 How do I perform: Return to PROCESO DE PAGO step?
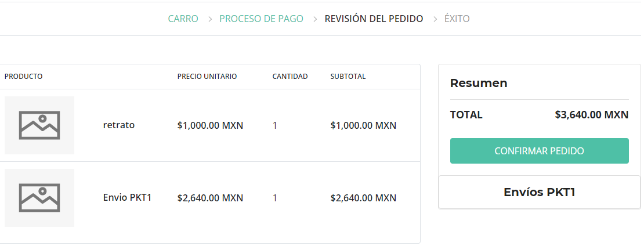click(x=261, y=19)
